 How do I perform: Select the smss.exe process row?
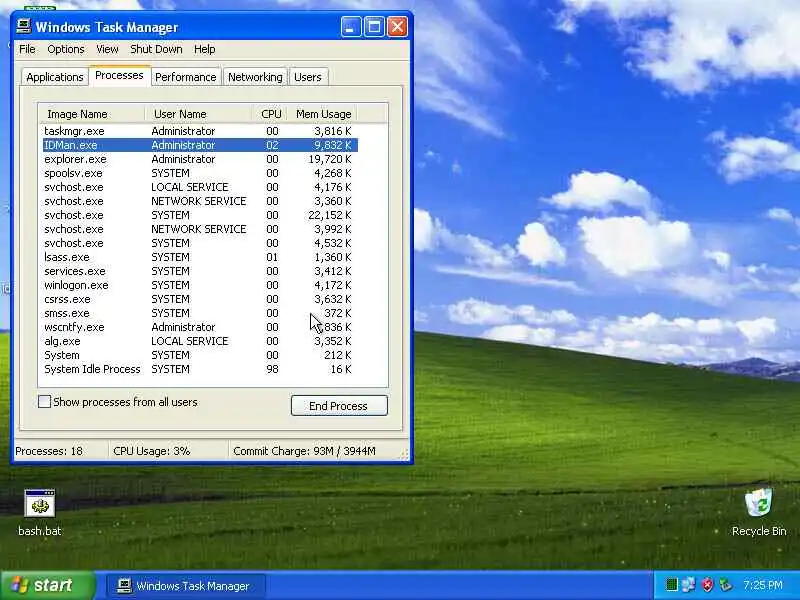[200, 313]
